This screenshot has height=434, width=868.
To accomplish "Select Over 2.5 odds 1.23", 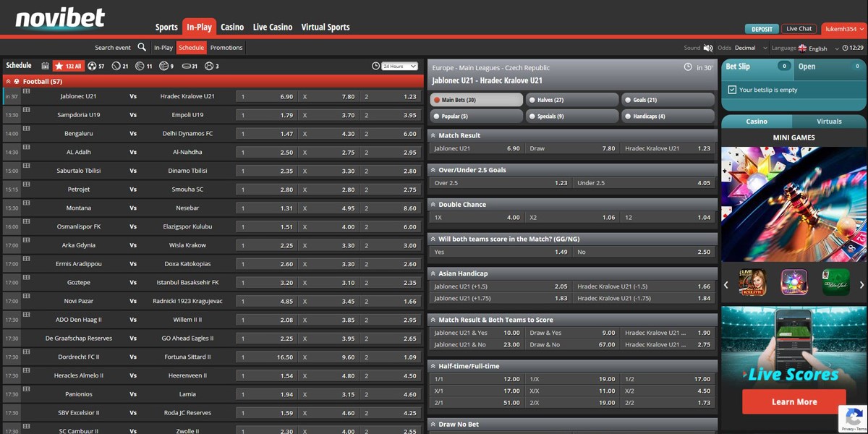I will [x=500, y=183].
